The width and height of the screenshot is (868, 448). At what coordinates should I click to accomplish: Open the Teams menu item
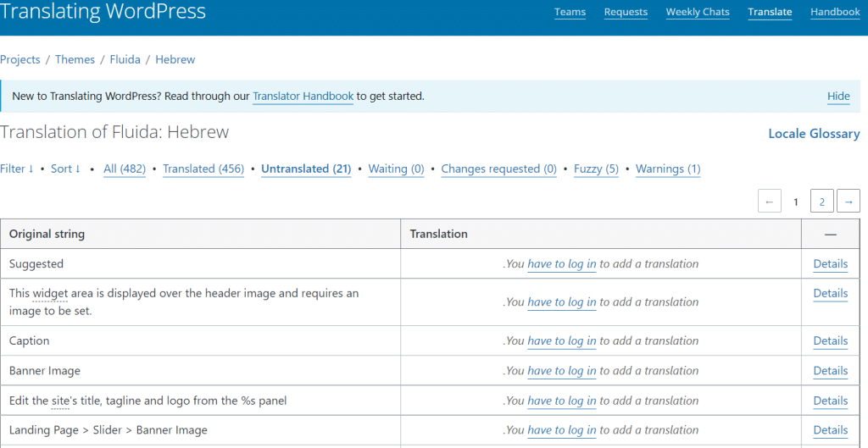(x=570, y=12)
